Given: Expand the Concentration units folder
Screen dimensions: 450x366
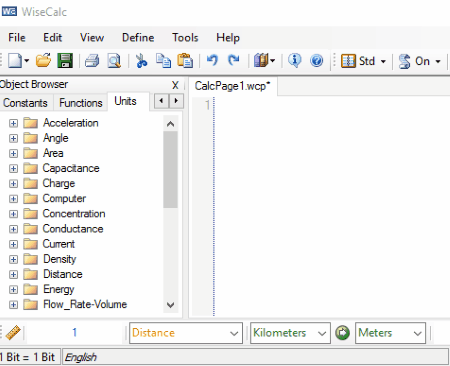Looking at the screenshot, I should (x=13, y=214).
